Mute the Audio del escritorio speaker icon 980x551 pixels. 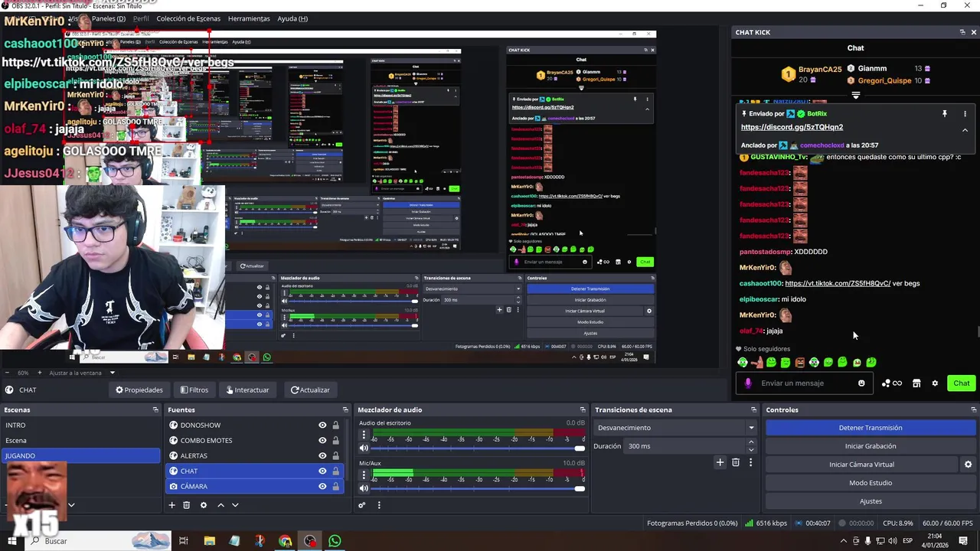[364, 448]
